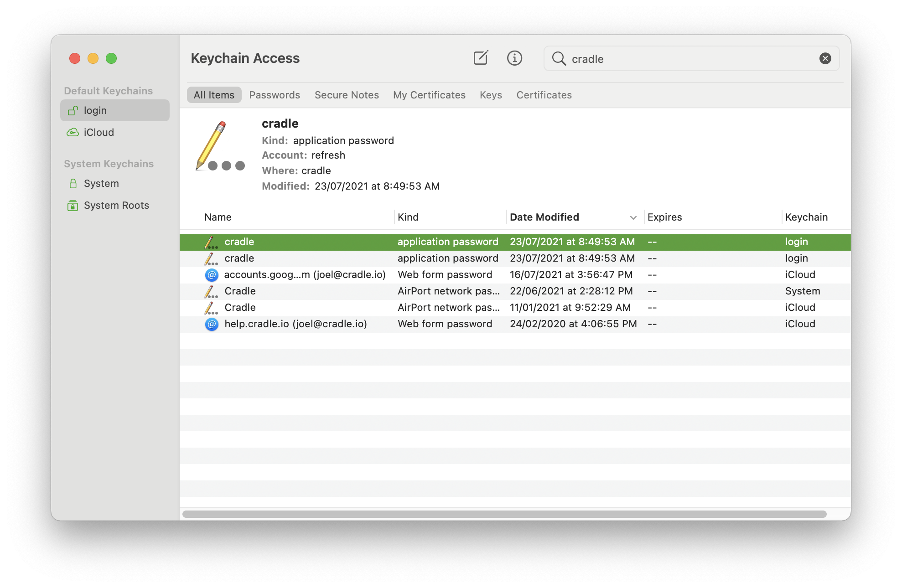The image size is (902, 588).
Task: Show the Keys category tab
Action: pyautogui.click(x=491, y=95)
